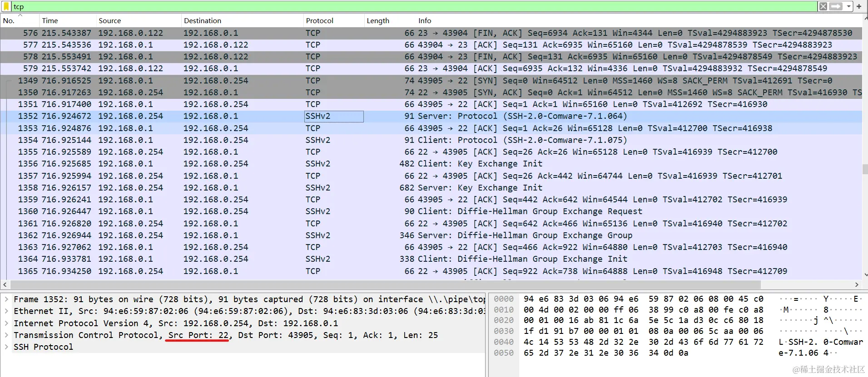Add a display filter button with plus

[859, 6]
